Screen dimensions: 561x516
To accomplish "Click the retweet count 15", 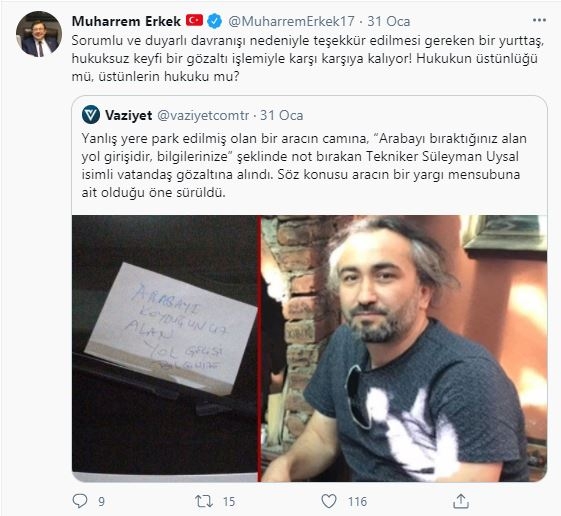I will point(229,501).
